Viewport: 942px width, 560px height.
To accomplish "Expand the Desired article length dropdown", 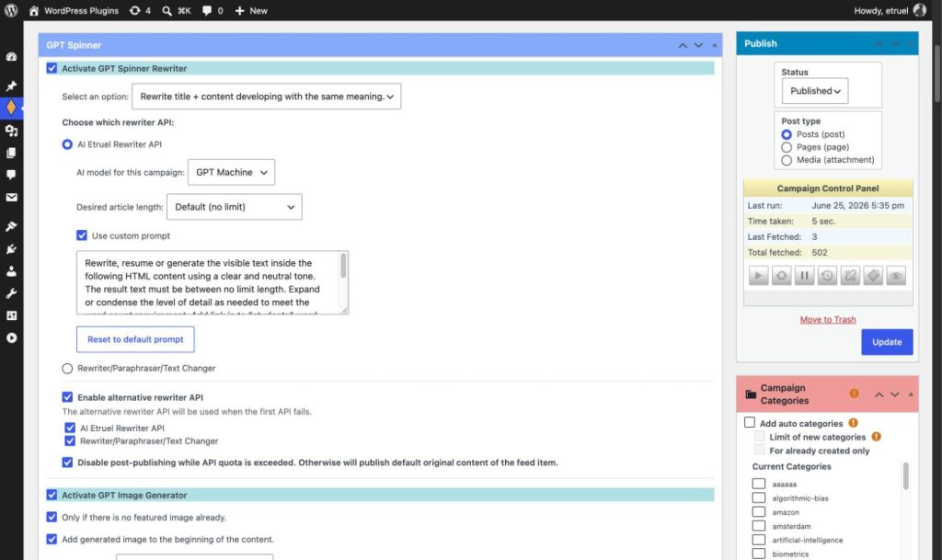I will click(x=235, y=207).
